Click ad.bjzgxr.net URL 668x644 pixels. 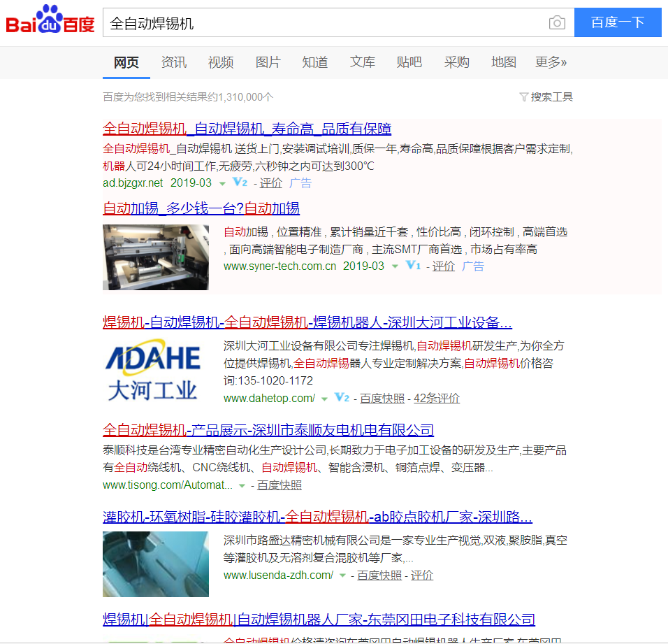click(133, 183)
